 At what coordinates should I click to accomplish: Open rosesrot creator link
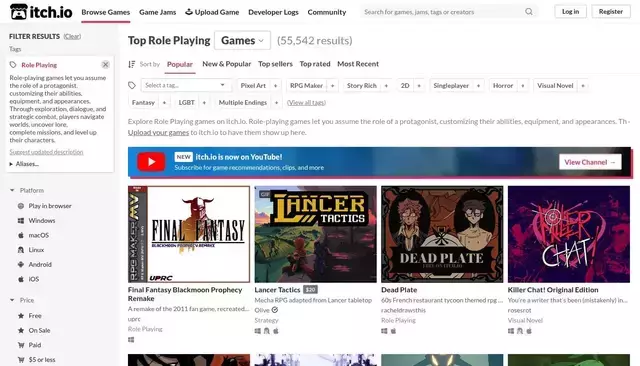pyautogui.click(x=520, y=310)
